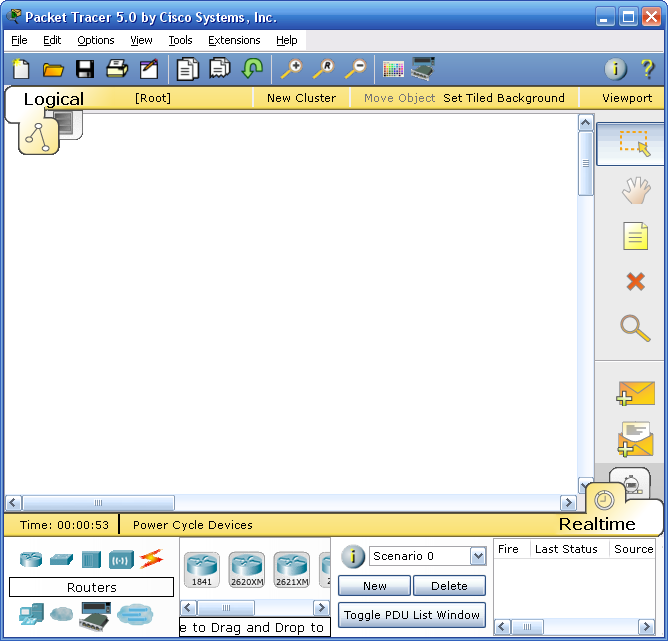Pick the 2621XM router

click(292, 569)
